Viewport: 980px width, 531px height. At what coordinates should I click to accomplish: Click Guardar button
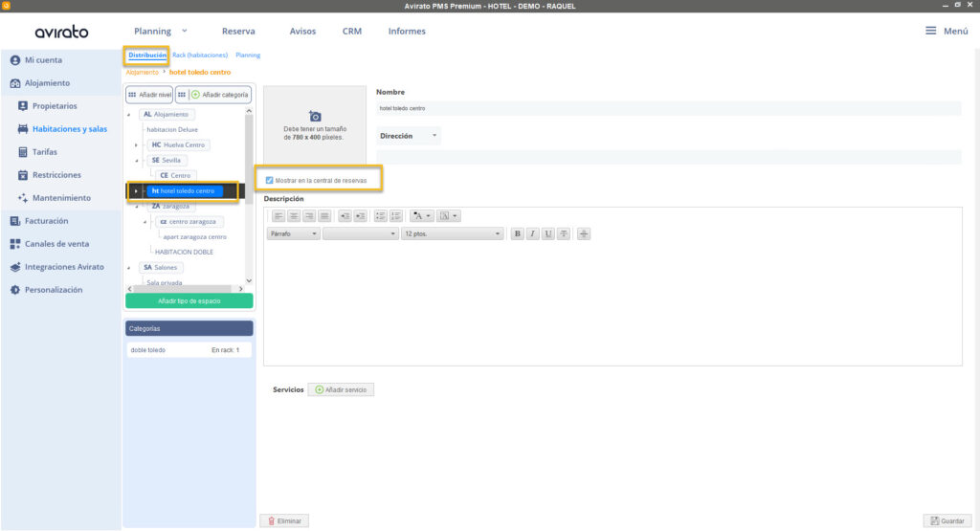click(947, 521)
